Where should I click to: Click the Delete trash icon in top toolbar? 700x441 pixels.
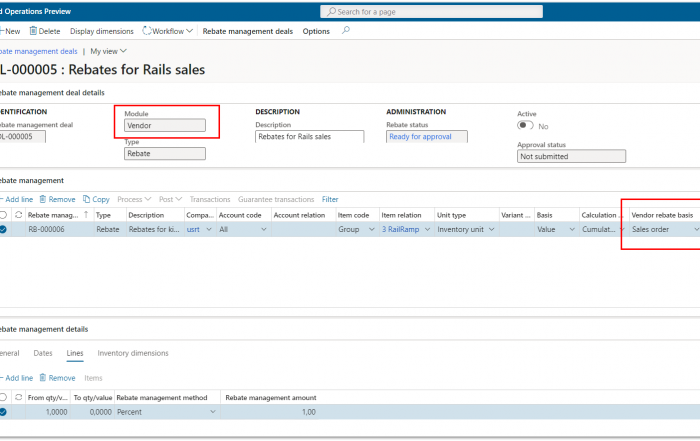tap(33, 31)
